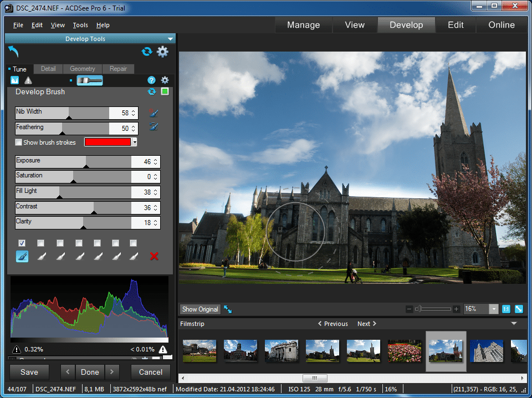
Task: Open the Repair tab
Action: pyautogui.click(x=118, y=69)
